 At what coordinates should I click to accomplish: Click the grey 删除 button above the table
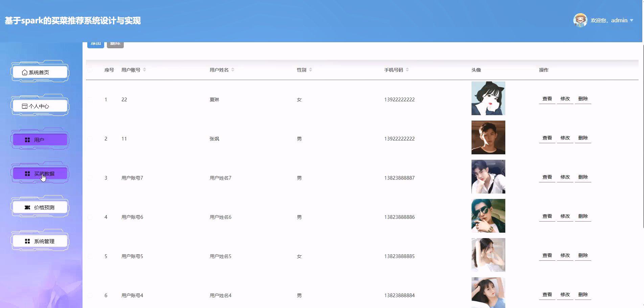click(115, 45)
